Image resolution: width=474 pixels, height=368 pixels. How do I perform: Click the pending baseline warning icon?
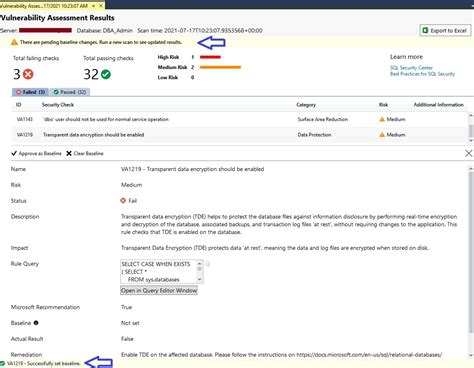click(14, 42)
